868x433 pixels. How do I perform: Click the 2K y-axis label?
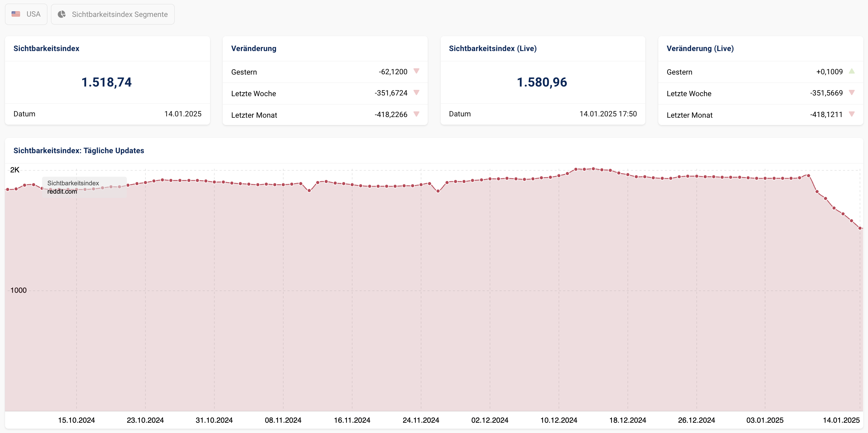pos(15,170)
